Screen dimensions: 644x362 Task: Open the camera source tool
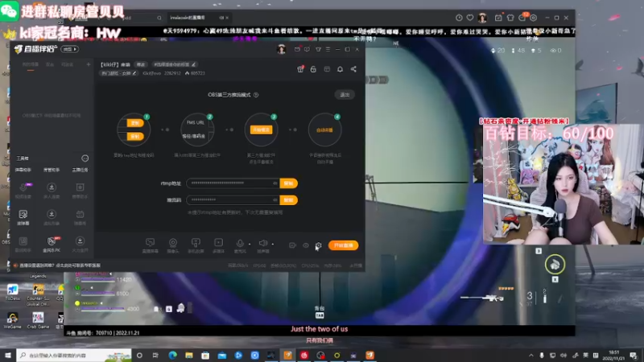(173, 245)
